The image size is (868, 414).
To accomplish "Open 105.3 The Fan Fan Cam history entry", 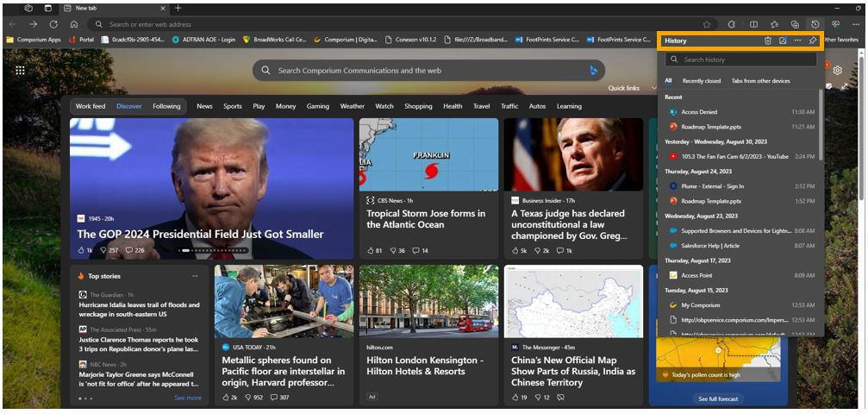I will (740, 157).
